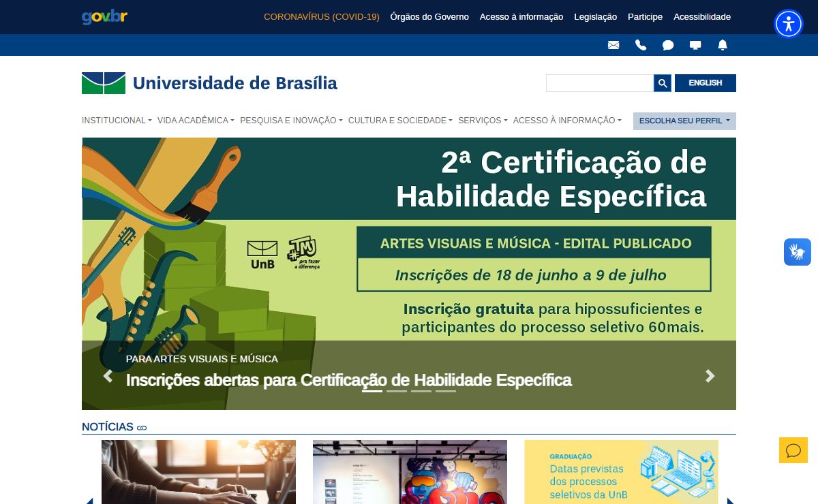The height and width of the screenshot is (504, 818).
Task: Select the third carousel slide indicator
Action: pos(421,391)
